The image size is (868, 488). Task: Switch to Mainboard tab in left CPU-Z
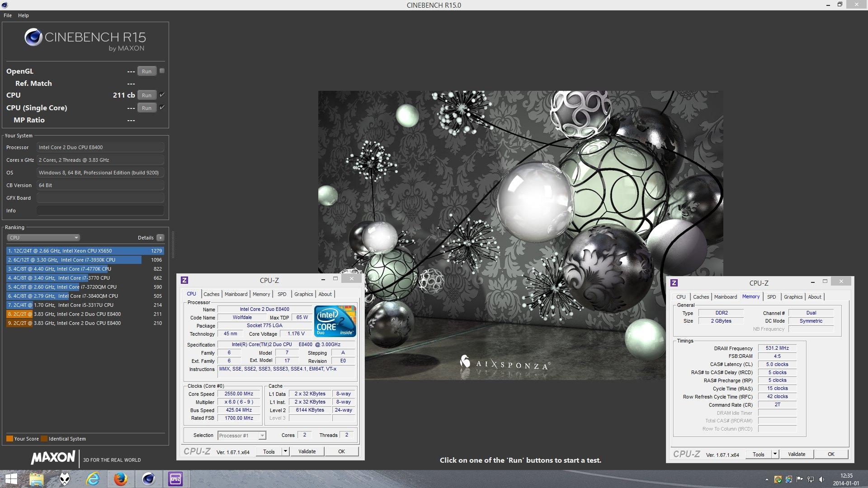pyautogui.click(x=236, y=294)
